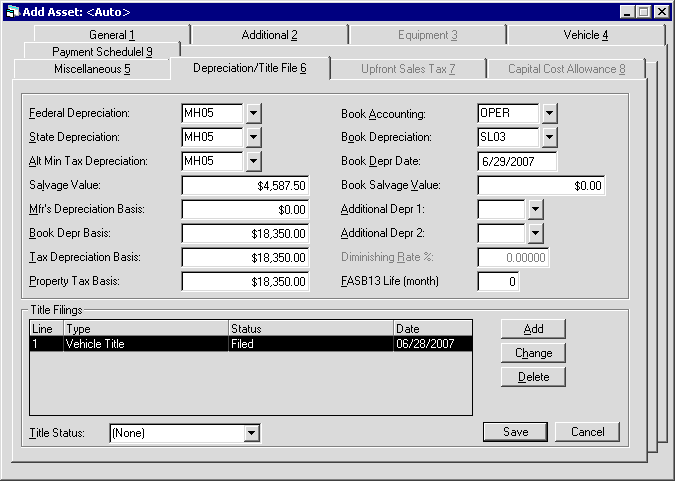Viewport: 675px width, 481px height.
Task: Open the Book Accounting dropdown arrow
Action: [x=549, y=113]
